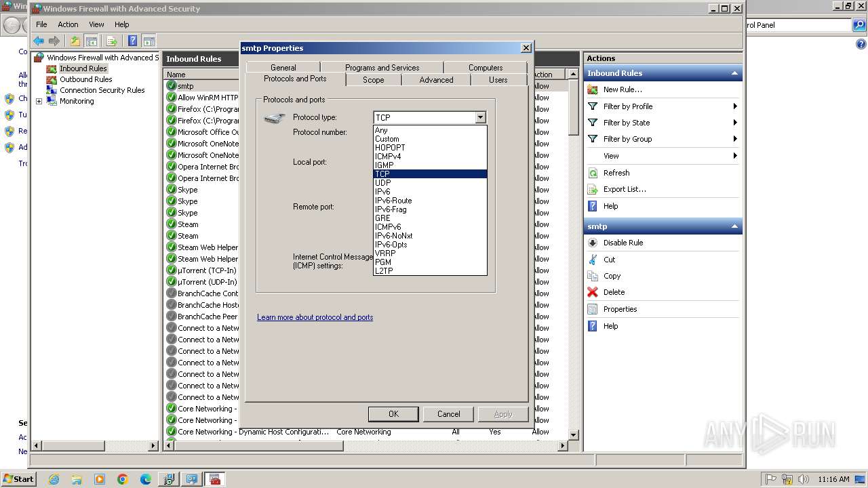
Task: Click the Protocol type dropdown arrow
Action: point(480,117)
